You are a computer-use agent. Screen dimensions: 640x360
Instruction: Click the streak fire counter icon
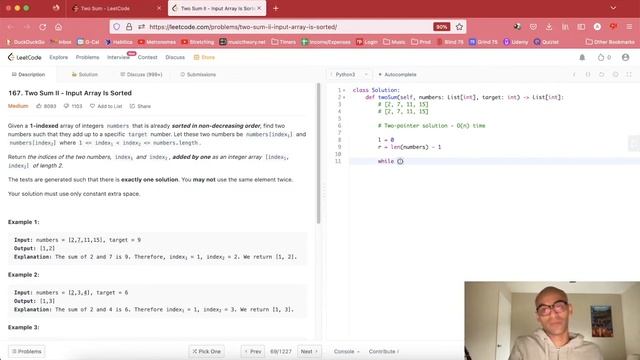coord(604,58)
